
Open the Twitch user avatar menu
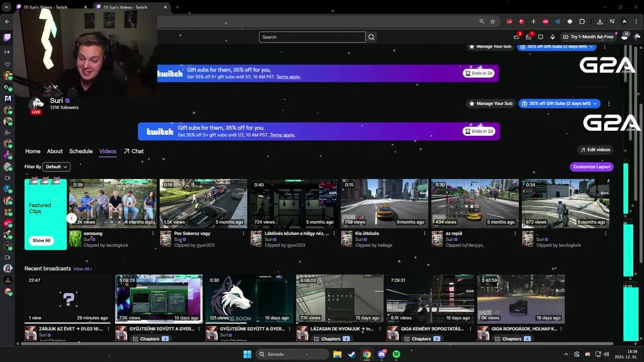(x=638, y=37)
